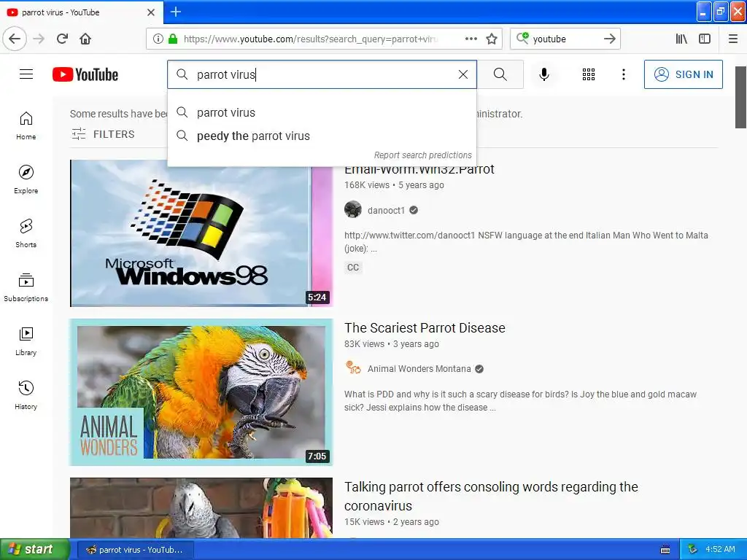
Task: Open the YouTube guide hamburger menu
Action: pyautogui.click(x=26, y=74)
